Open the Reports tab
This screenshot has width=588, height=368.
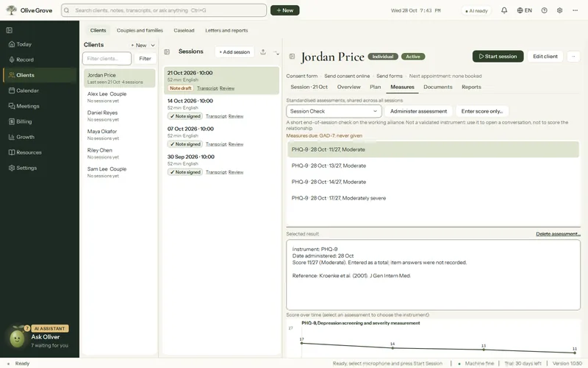[x=471, y=87]
